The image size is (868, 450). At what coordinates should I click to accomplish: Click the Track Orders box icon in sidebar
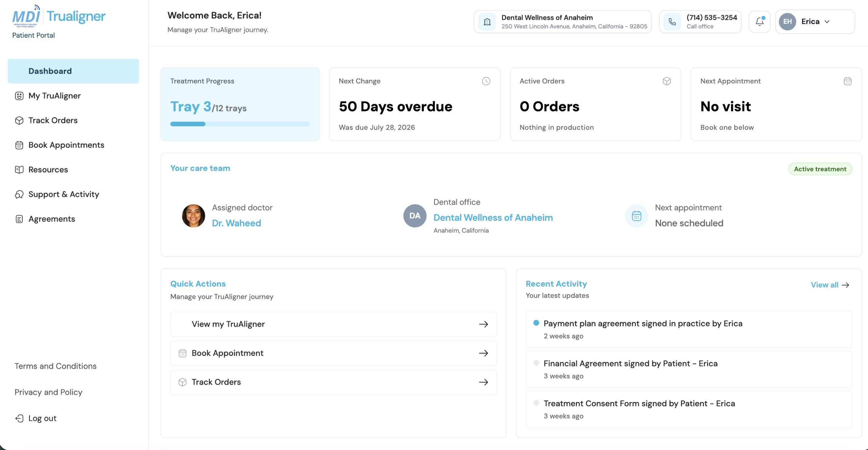point(19,120)
